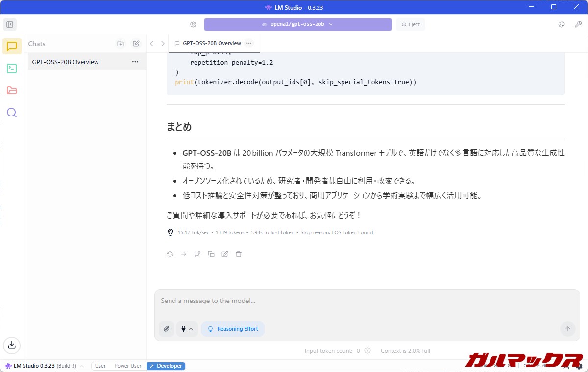Go back with the left arrow
588x372 pixels.
point(152,44)
